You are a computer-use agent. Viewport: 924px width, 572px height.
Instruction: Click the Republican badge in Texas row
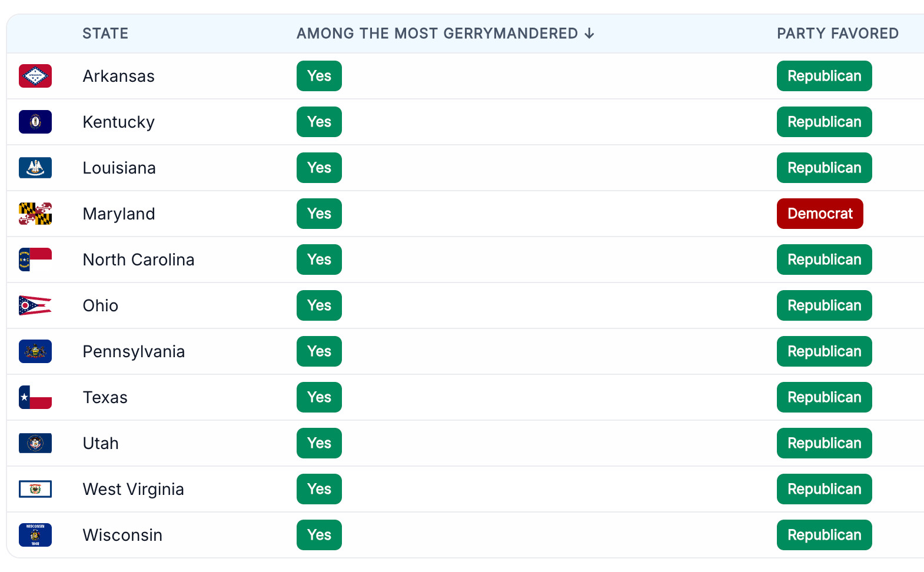coord(825,397)
